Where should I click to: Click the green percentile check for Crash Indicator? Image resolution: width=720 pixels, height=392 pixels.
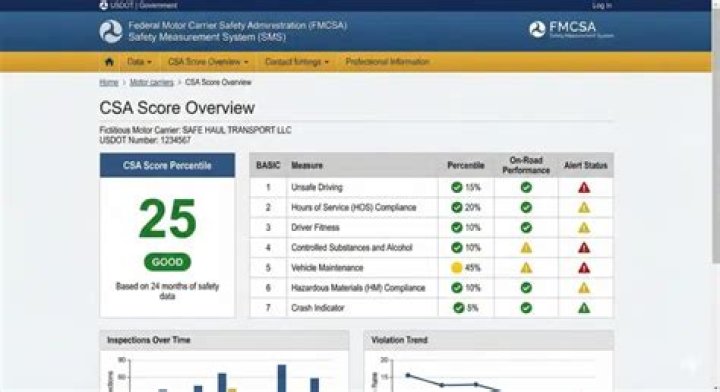pos(458,308)
